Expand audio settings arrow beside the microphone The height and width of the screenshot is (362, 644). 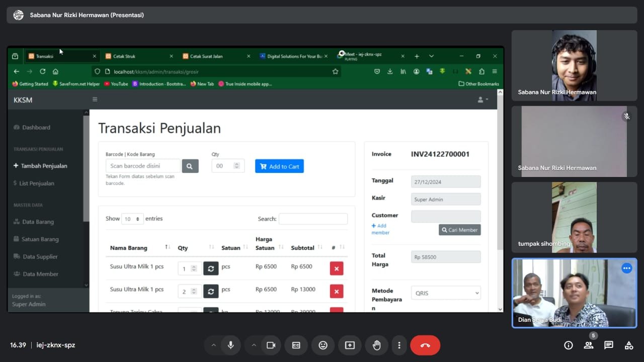[213, 345]
